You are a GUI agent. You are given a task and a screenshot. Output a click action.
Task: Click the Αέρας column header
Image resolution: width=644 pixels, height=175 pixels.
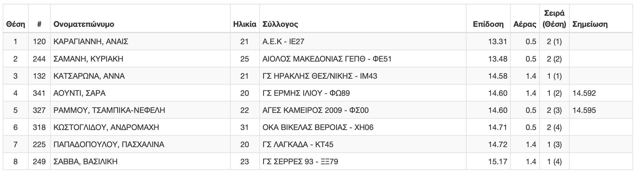click(525, 24)
